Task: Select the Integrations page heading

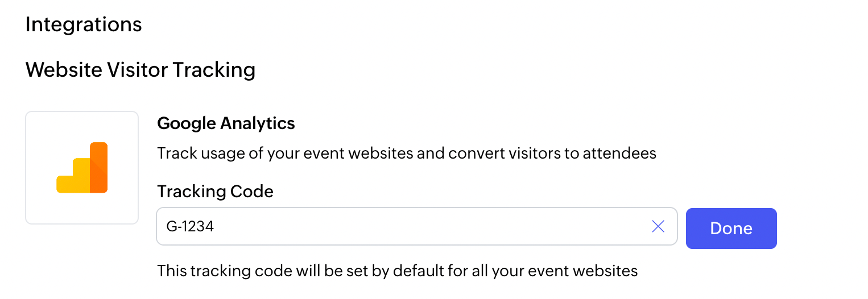Action: [84, 25]
